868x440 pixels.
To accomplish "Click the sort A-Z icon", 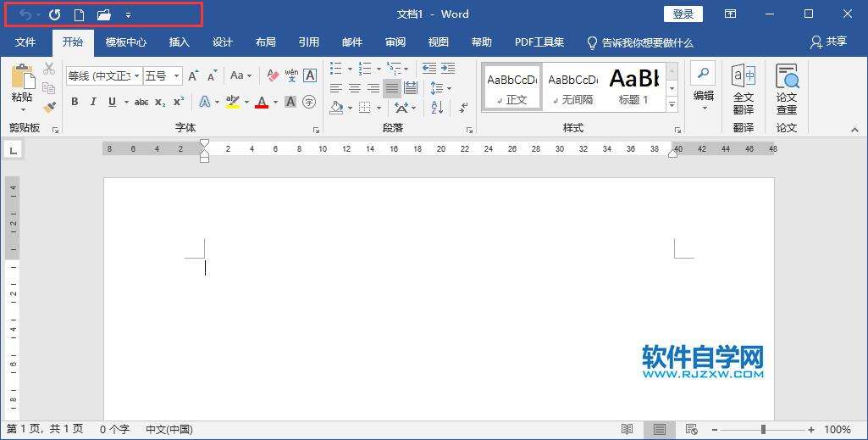I will [437, 108].
